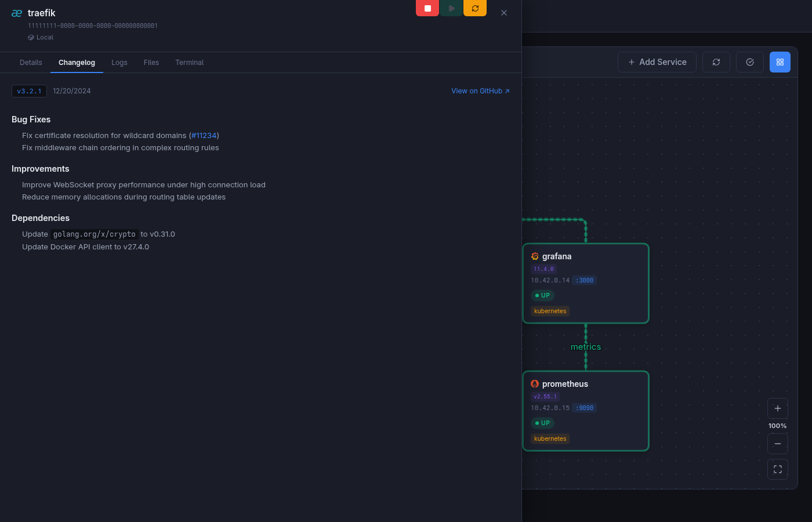Go to the Terminal tab
Screen dimensions: 812x522
190,63
